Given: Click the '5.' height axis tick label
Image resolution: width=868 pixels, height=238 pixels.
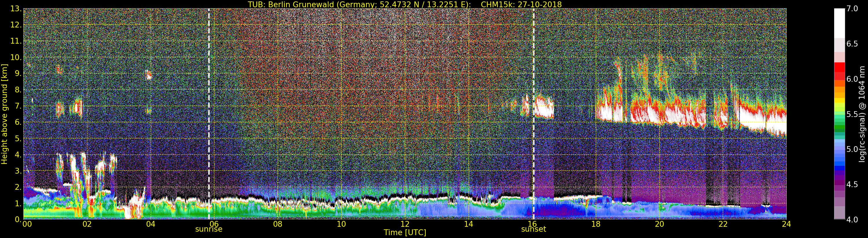Looking at the screenshot, I should (x=18, y=138).
